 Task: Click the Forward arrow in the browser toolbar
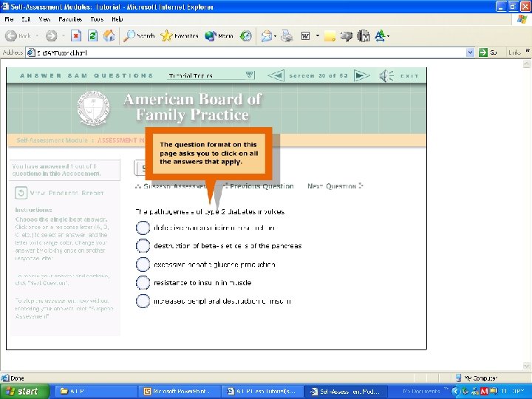click(x=51, y=36)
